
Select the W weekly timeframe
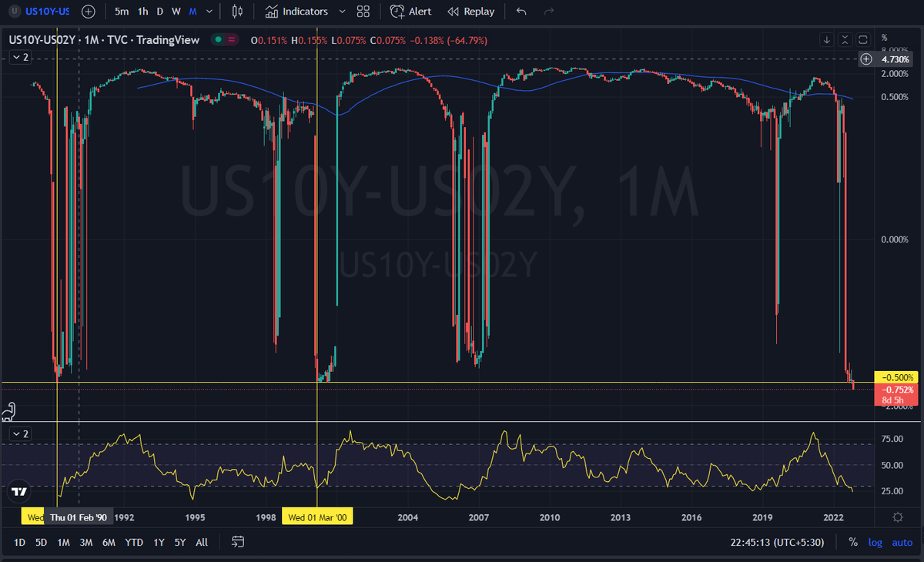pyautogui.click(x=176, y=12)
